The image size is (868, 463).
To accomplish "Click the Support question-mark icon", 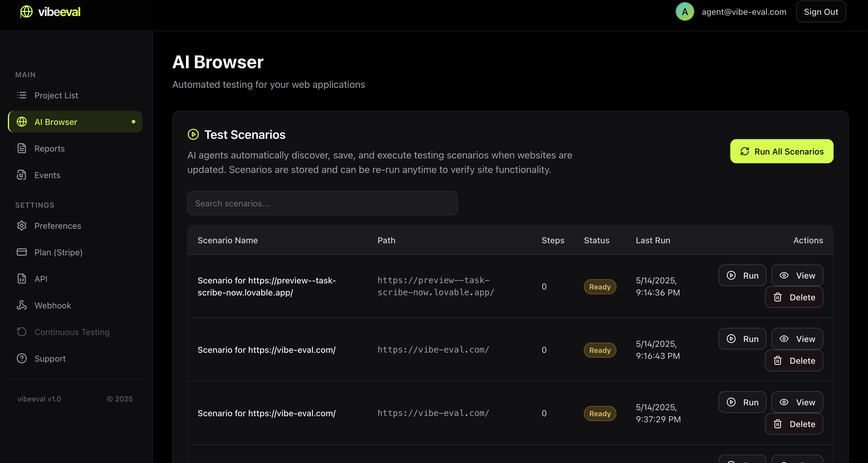I will pyautogui.click(x=21, y=359).
